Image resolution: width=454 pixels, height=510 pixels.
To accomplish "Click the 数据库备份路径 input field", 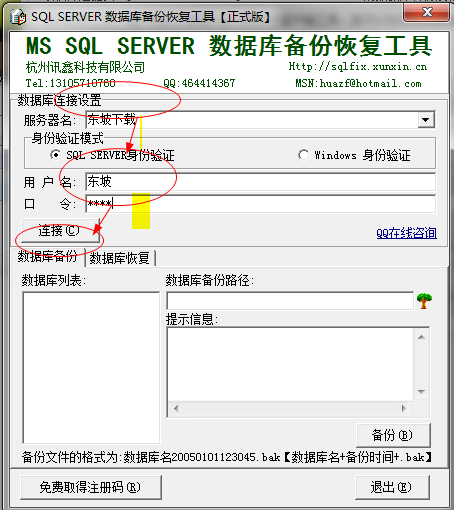I will [x=290, y=301].
